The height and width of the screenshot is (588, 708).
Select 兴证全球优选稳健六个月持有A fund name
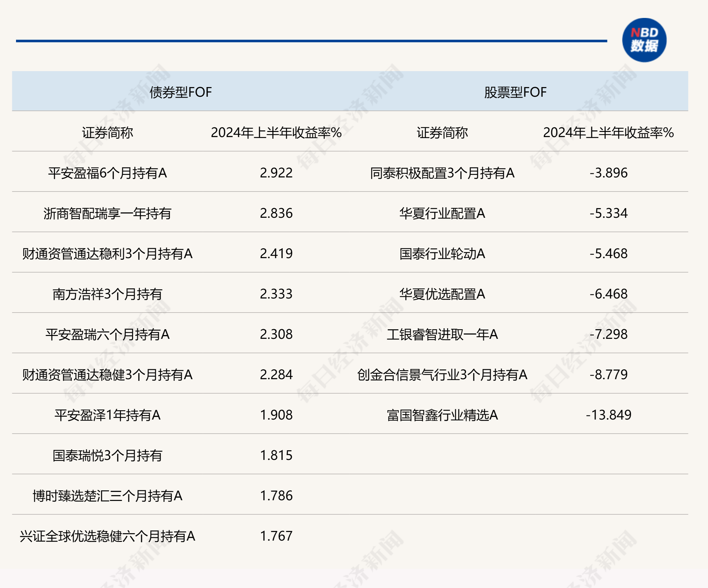click(108, 536)
